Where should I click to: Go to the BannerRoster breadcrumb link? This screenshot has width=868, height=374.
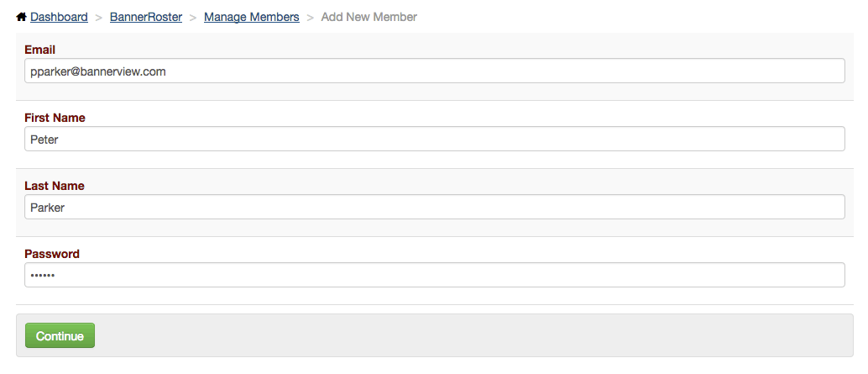(x=146, y=17)
